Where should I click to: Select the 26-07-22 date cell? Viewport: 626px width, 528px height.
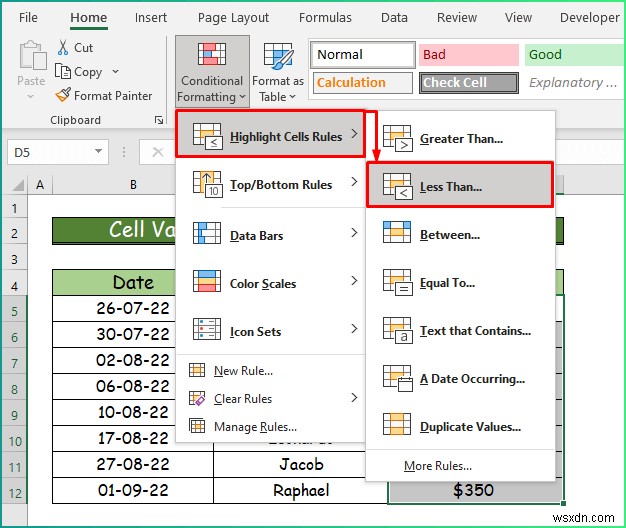(x=114, y=308)
